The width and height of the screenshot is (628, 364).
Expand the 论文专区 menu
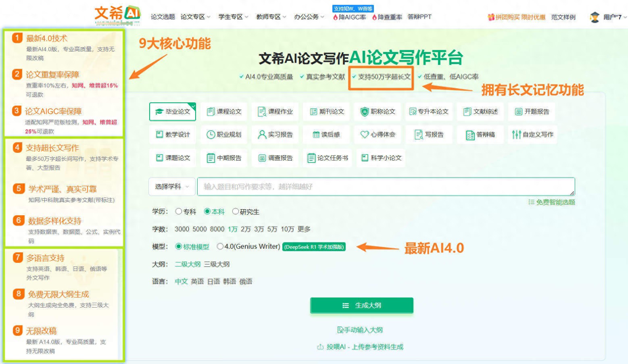(195, 17)
